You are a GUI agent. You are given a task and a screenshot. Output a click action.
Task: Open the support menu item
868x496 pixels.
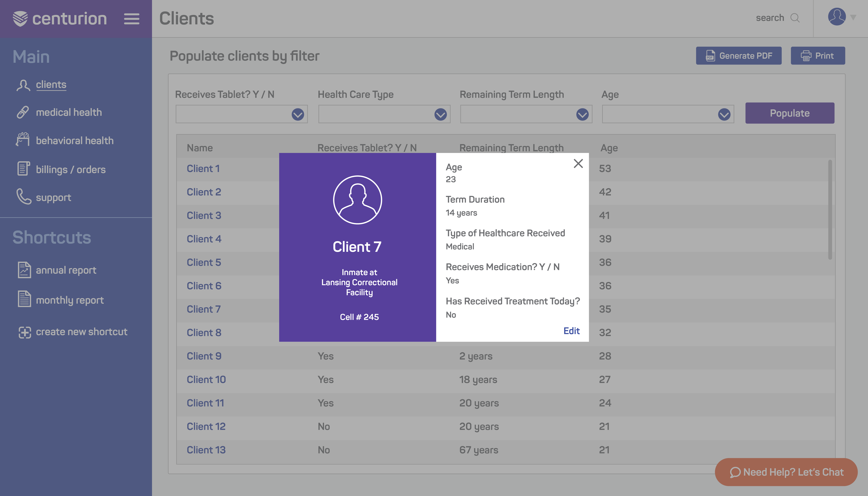(54, 198)
